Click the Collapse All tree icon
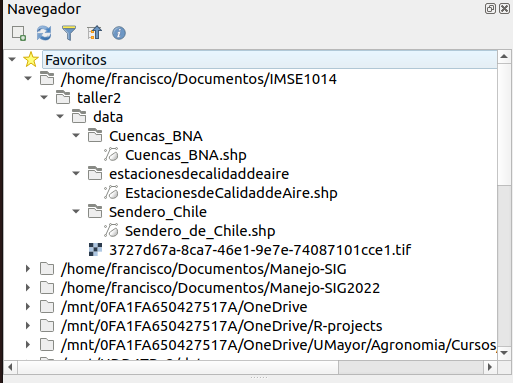 tap(94, 33)
